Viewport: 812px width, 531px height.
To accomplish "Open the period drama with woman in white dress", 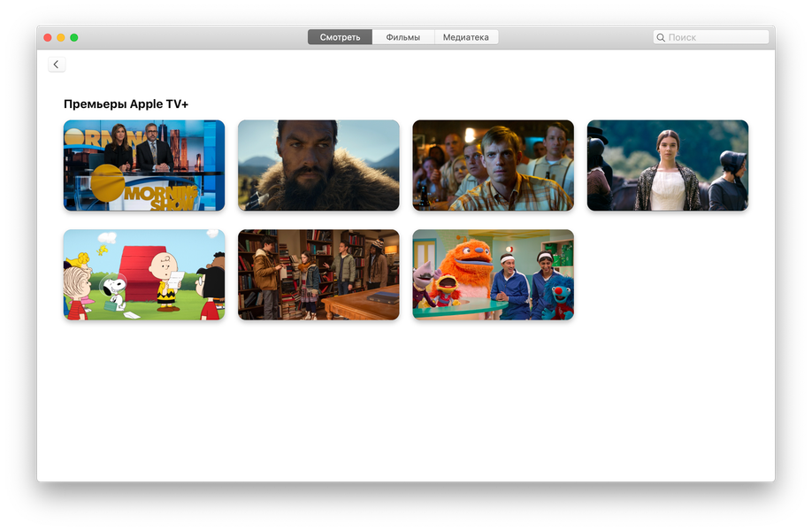I will (668, 165).
